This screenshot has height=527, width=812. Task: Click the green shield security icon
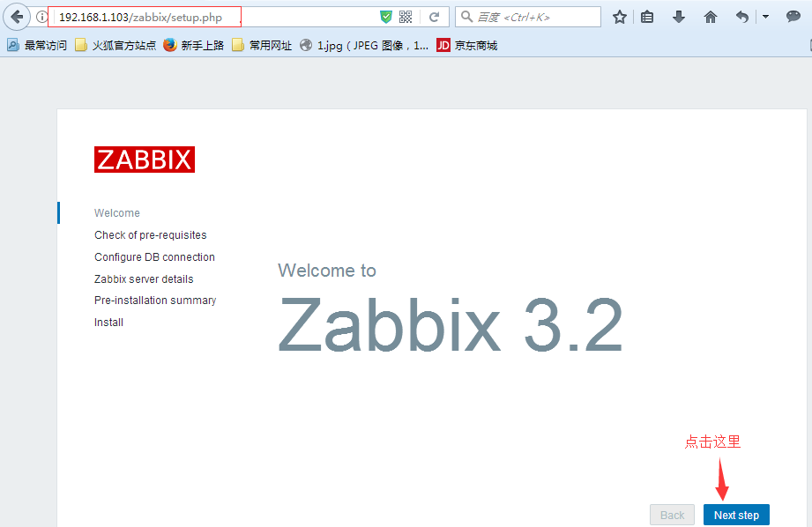385,17
